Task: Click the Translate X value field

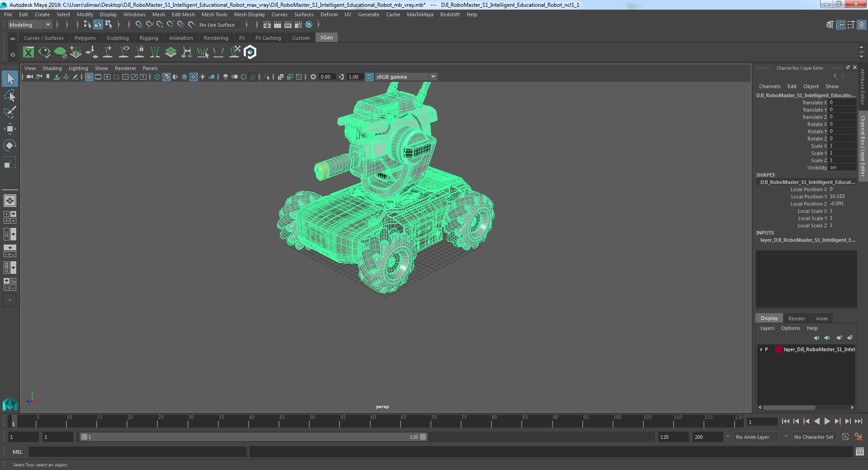Action: [x=842, y=103]
